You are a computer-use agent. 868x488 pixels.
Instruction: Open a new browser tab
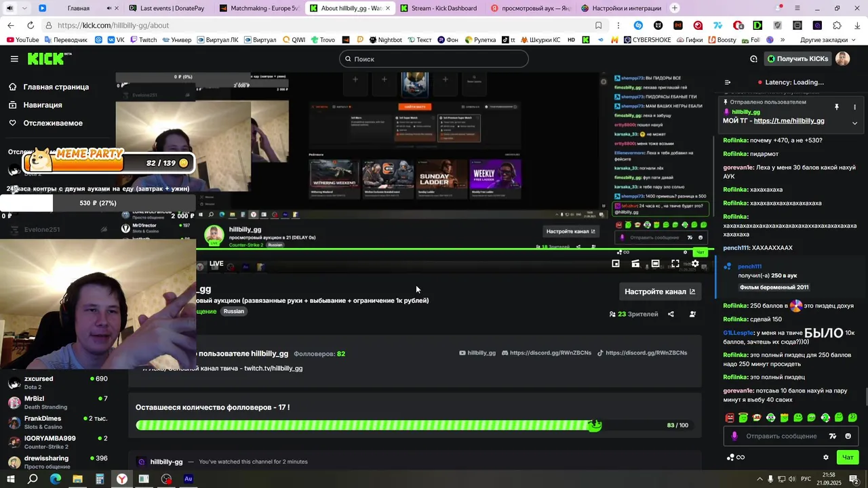click(675, 8)
